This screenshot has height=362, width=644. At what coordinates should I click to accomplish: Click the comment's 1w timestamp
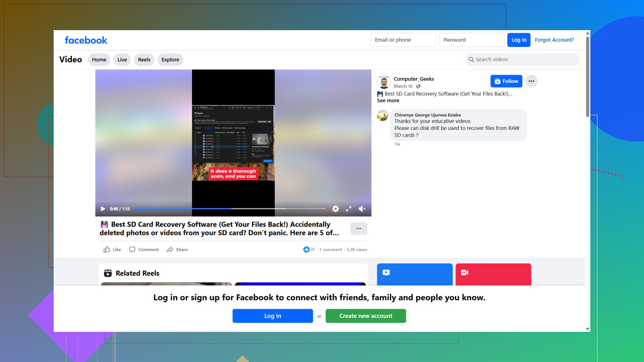[x=397, y=144]
